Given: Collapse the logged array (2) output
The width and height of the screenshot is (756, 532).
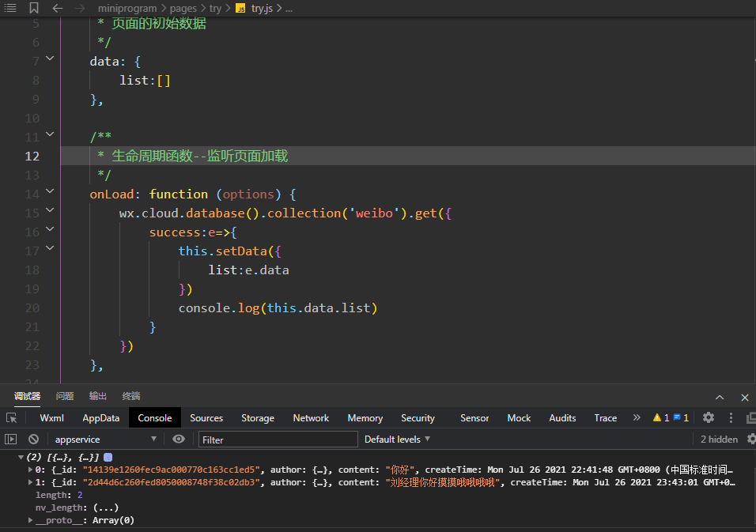Looking at the screenshot, I should (21, 458).
